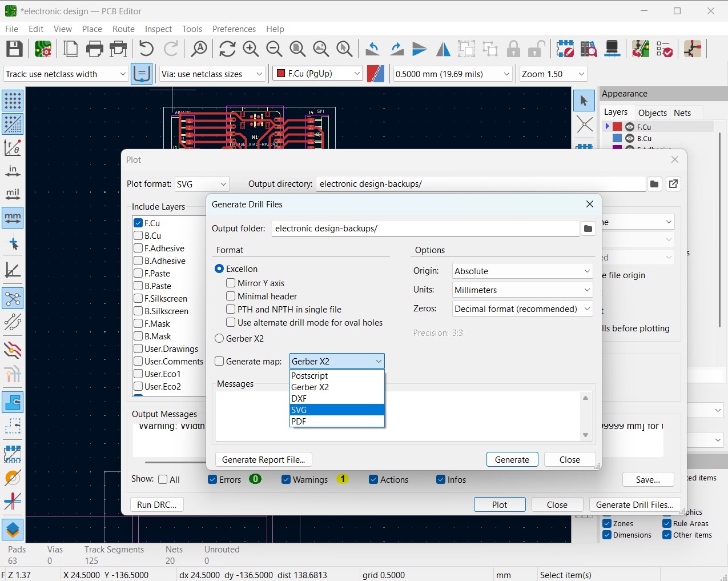Screen dimensions: 728x581
Task: Browse for Plot output directory folder icon
Action: [654, 184]
